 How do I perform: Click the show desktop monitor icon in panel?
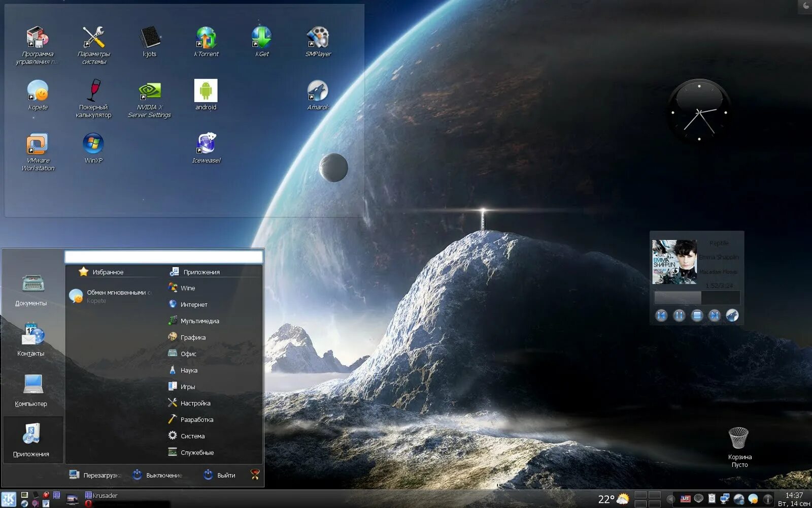coord(73,500)
